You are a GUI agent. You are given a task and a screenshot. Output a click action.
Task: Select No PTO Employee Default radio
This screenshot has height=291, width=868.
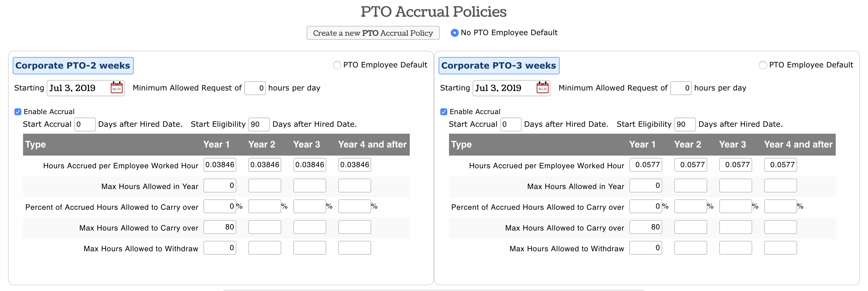(454, 33)
